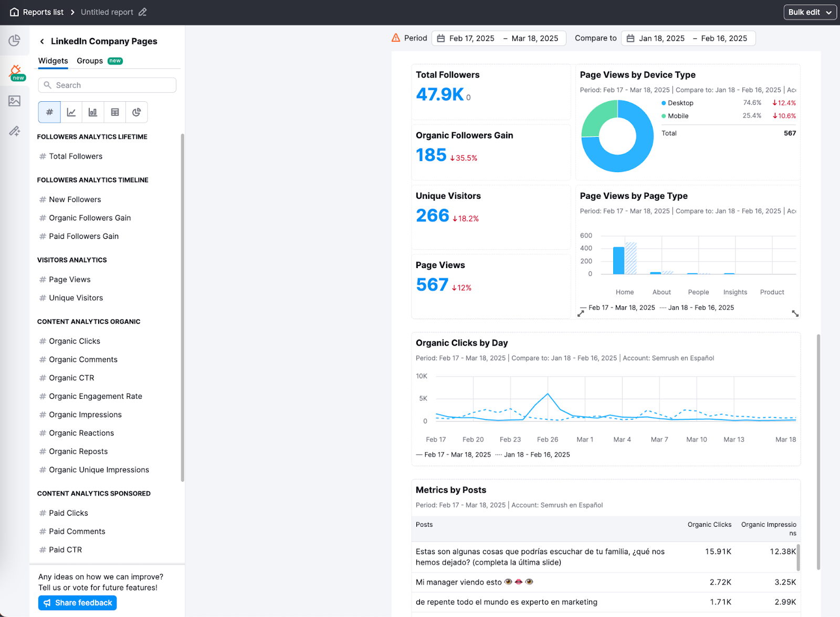Click inside the widget Search field
This screenshot has width=840, height=617.
coord(107,84)
